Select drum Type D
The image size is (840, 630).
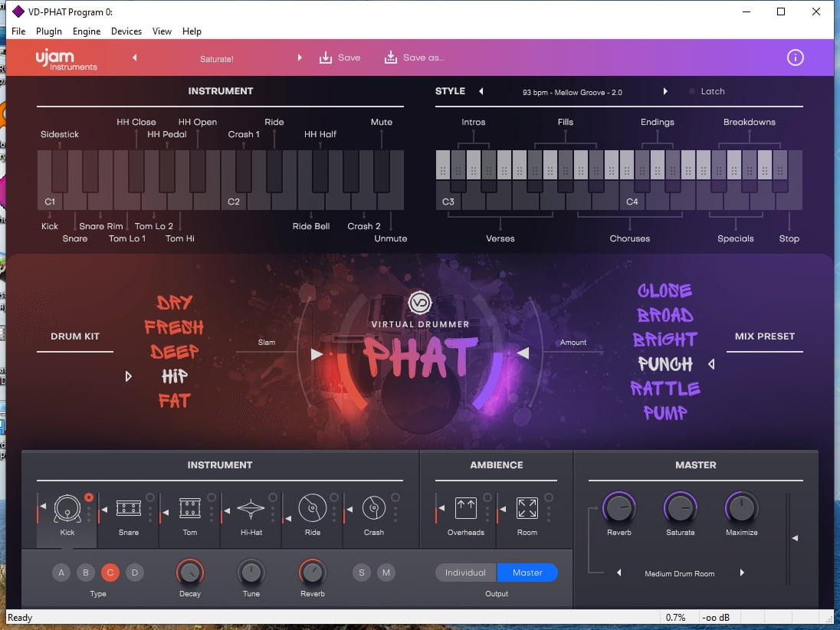point(135,573)
